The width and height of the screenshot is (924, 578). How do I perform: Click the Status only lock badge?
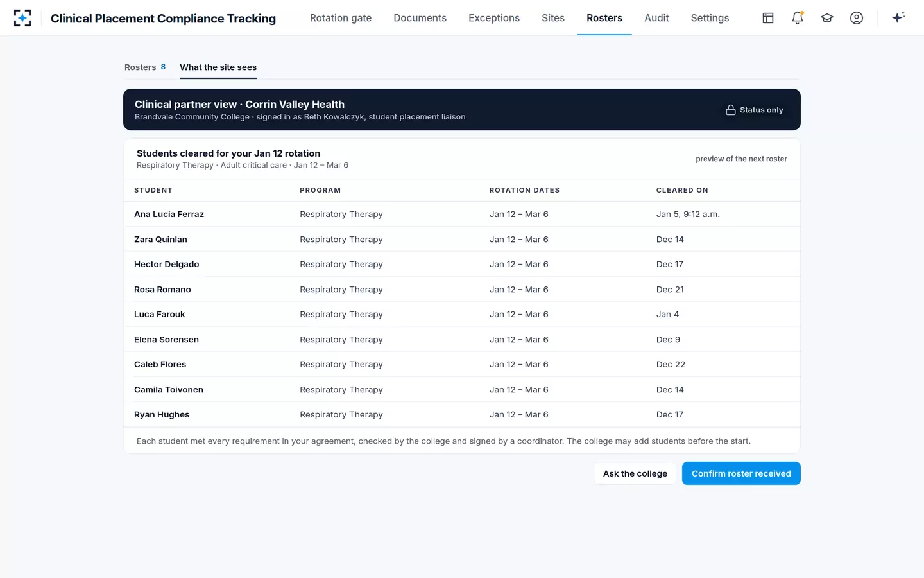tap(755, 110)
